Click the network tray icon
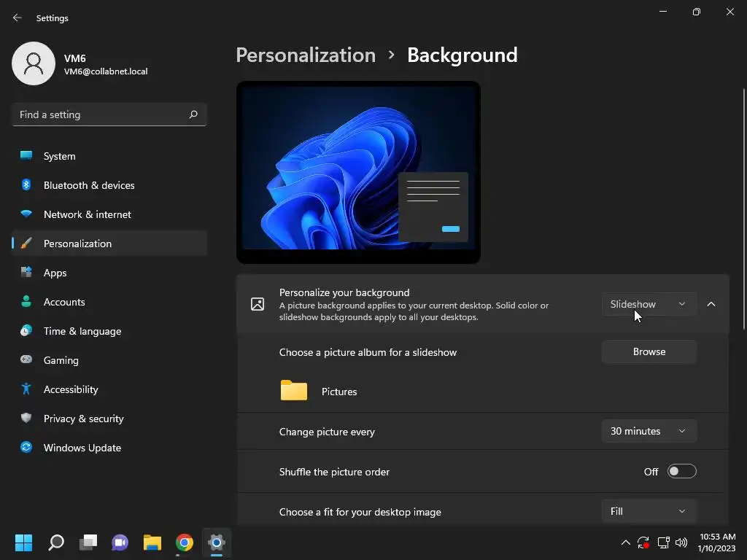 click(663, 542)
